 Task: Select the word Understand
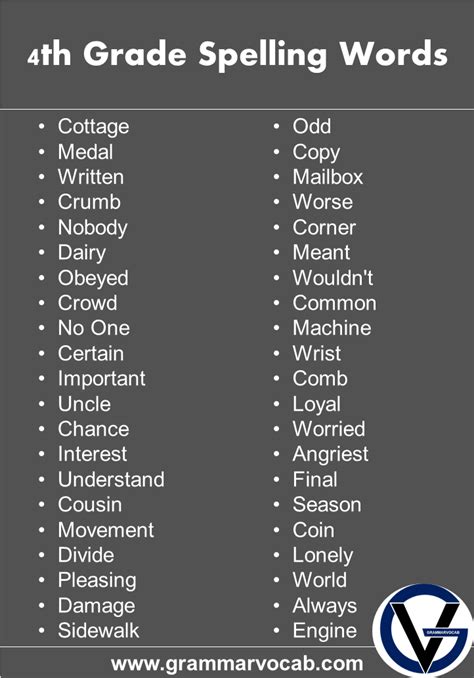click(111, 479)
